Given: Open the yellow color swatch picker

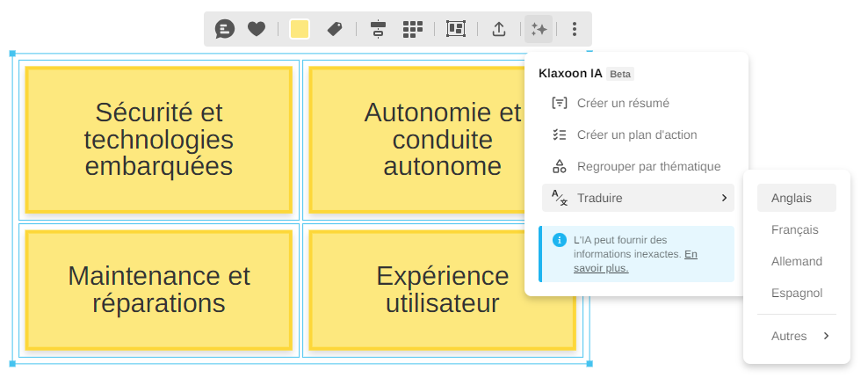Looking at the screenshot, I should (300, 30).
